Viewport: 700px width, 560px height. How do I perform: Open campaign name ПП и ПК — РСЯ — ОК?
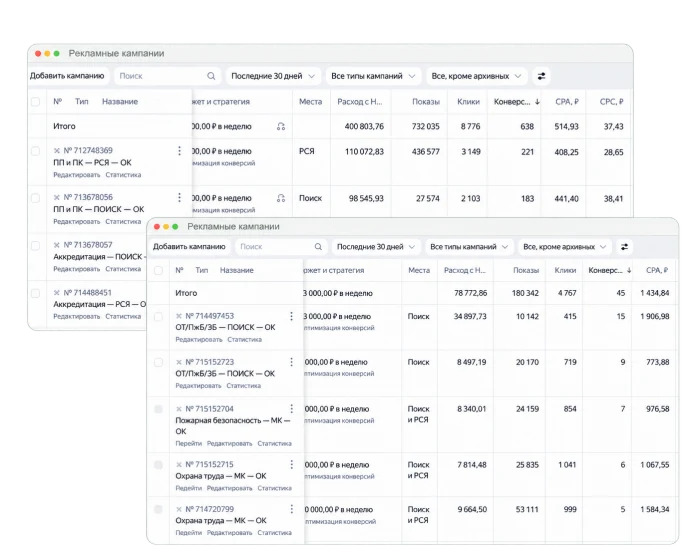coord(92,163)
